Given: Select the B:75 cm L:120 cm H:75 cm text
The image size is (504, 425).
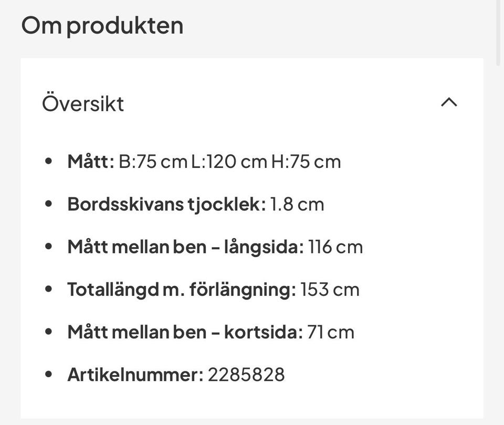Looking at the screenshot, I should [x=228, y=161].
